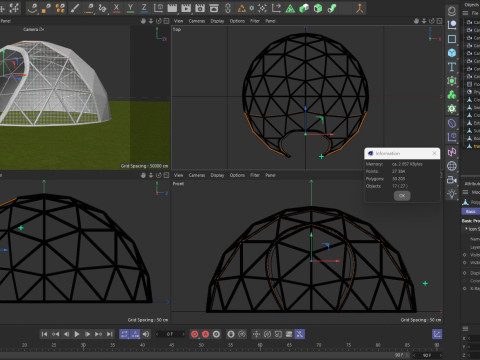Toggle the Y axis lock

130,8
